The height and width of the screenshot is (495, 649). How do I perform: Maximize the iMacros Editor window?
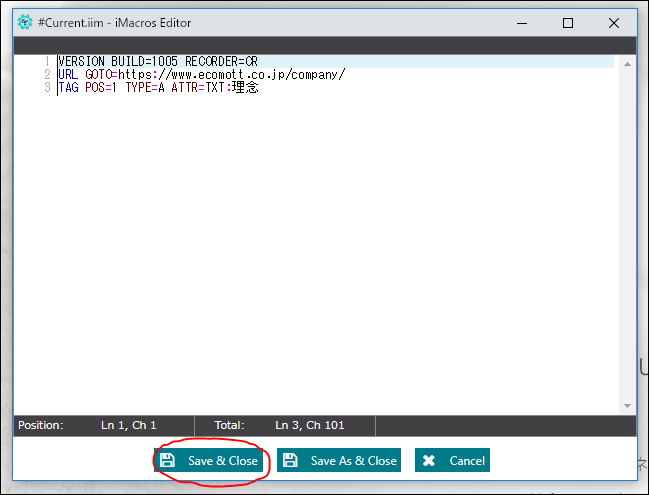point(568,23)
